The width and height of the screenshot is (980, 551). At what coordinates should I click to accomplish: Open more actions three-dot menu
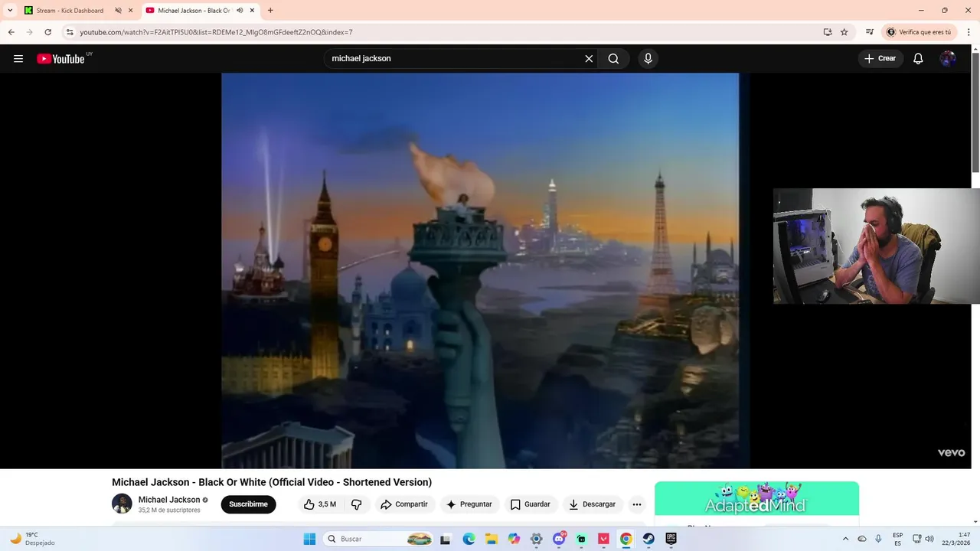click(637, 504)
